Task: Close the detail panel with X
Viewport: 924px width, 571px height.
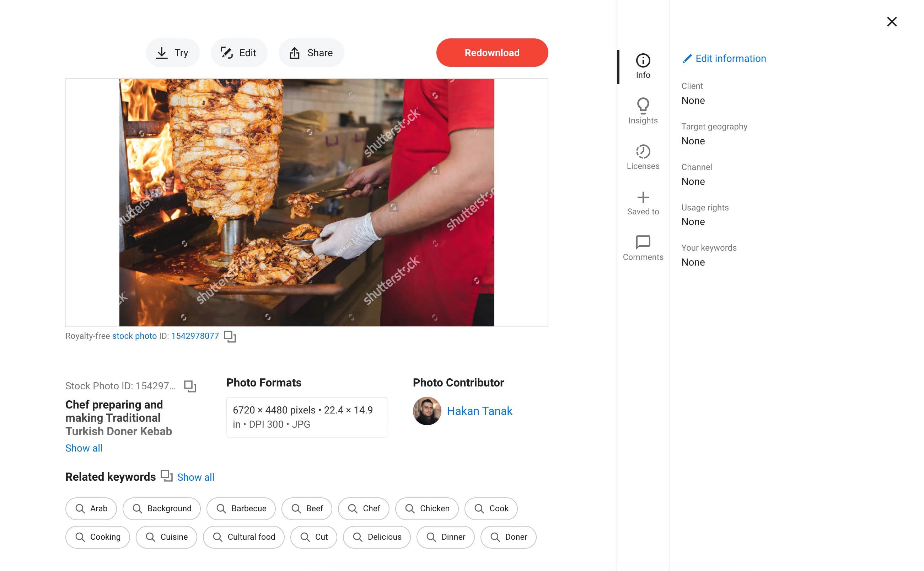Action: 891,22
